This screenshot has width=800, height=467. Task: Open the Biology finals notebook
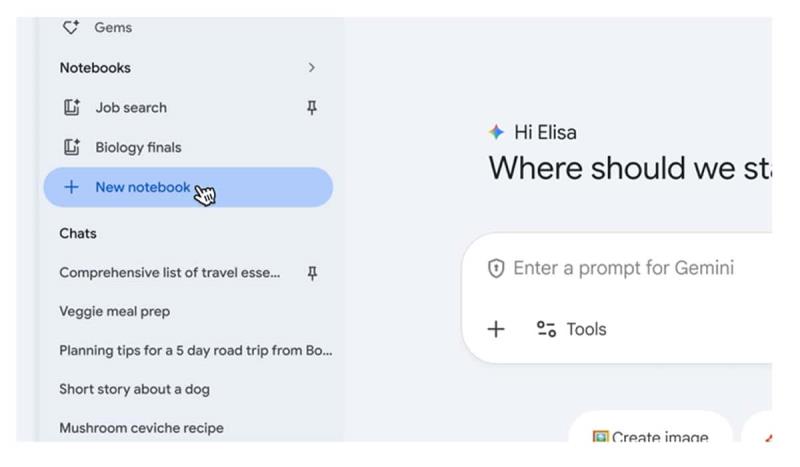(138, 148)
